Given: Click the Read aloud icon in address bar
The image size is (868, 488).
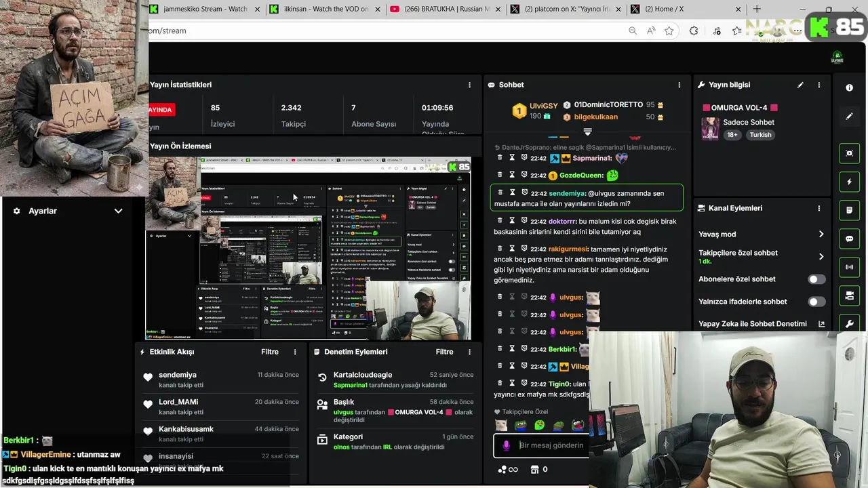Looking at the screenshot, I should [x=651, y=30].
